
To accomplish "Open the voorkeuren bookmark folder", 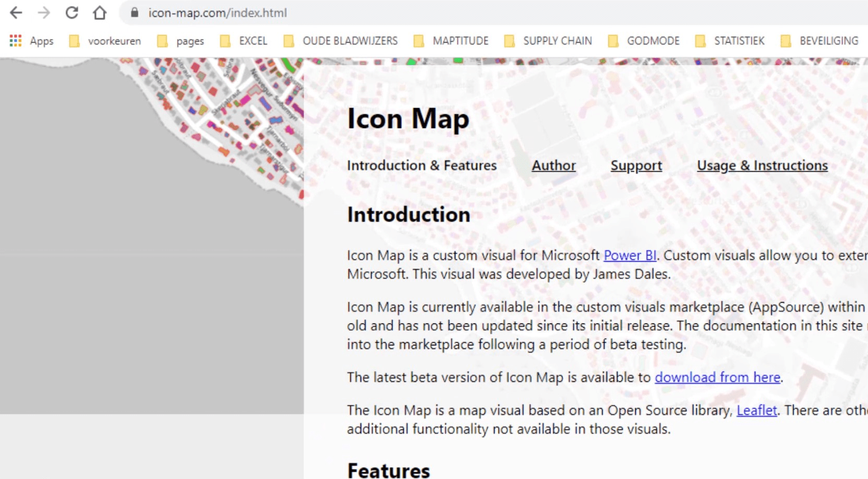I will [x=105, y=41].
